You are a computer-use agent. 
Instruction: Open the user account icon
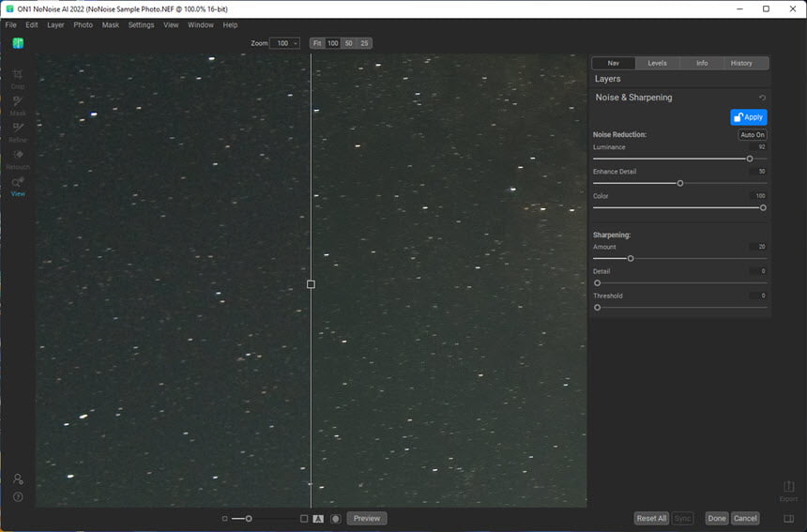coord(18,479)
